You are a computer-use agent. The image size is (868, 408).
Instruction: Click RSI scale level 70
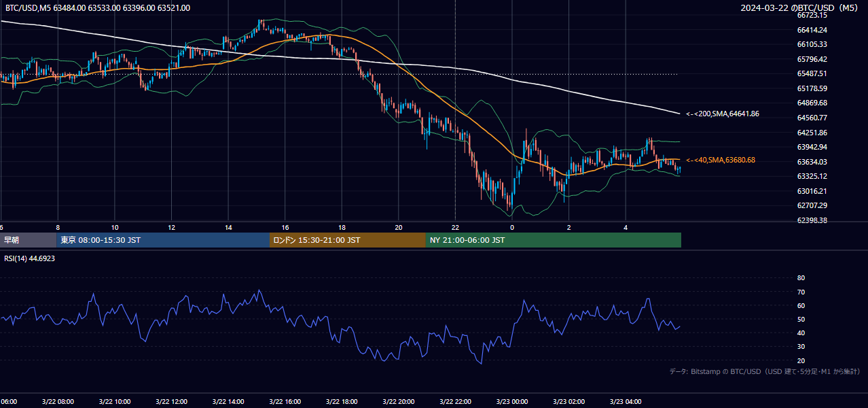tap(801, 292)
